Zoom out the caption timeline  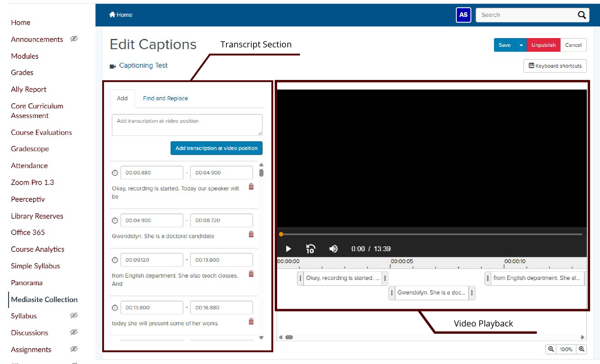551,349
